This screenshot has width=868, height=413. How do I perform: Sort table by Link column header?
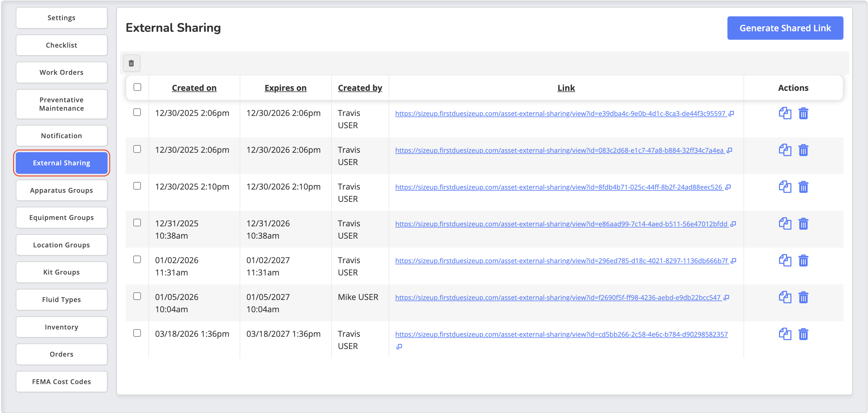tap(566, 88)
